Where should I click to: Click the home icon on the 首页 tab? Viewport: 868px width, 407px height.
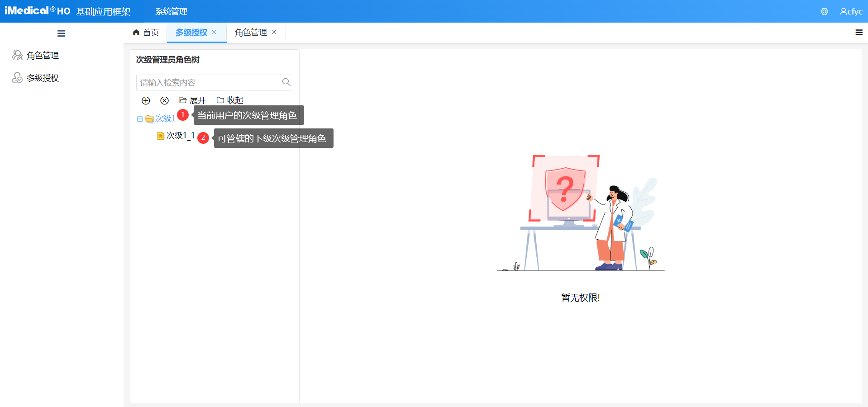pos(136,32)
